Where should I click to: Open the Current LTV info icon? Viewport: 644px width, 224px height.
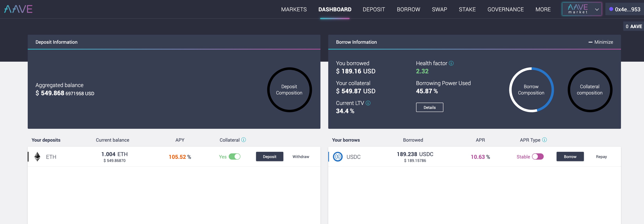point(368,103)
